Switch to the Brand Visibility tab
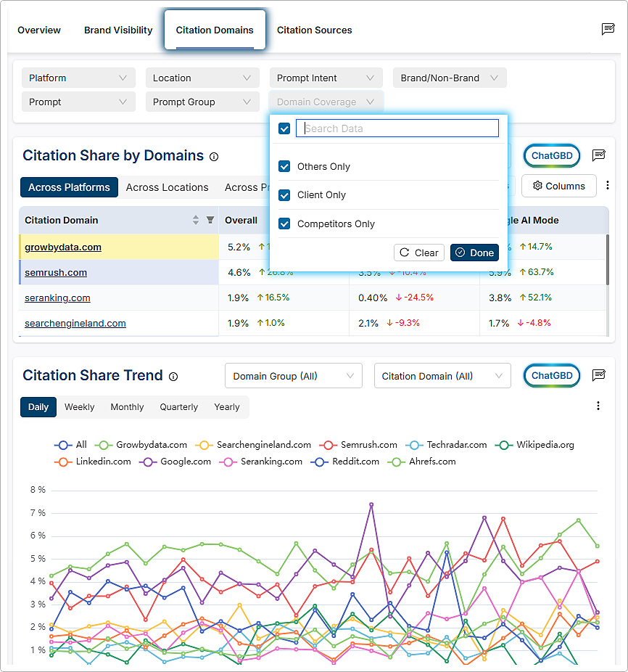This screenshot has height=672, width=628. [118, 30]
